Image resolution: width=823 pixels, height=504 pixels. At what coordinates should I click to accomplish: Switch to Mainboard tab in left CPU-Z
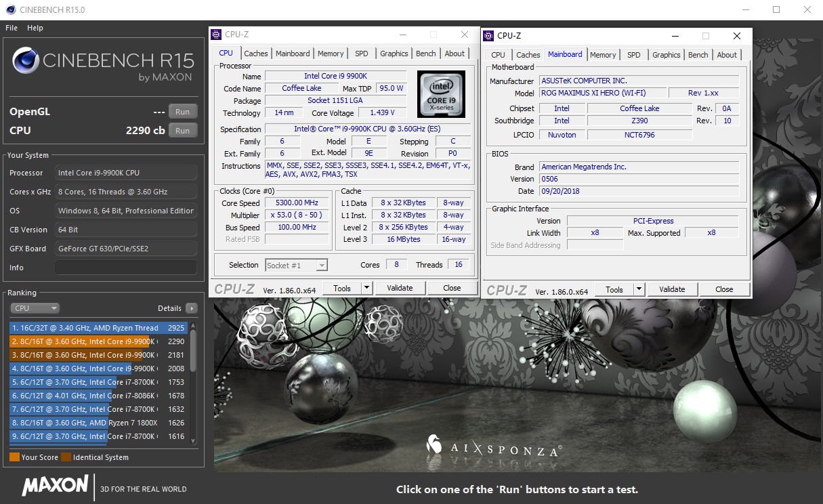(293, 54)
